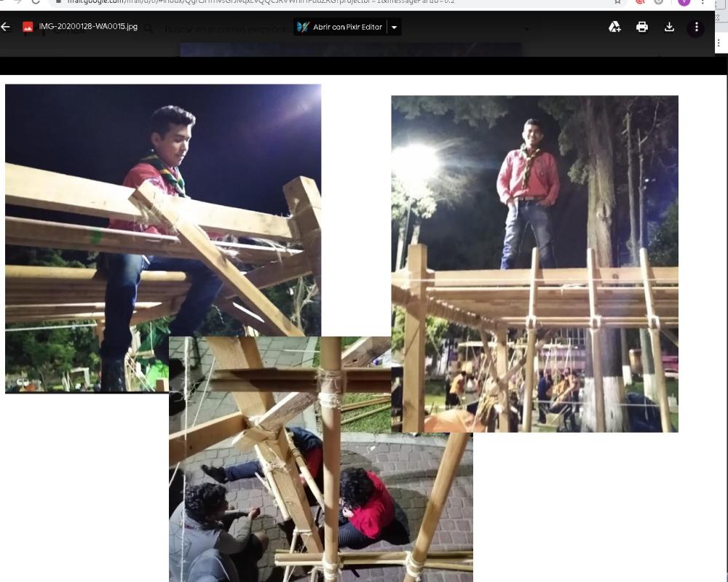Reload the browser page

point(36,2)
